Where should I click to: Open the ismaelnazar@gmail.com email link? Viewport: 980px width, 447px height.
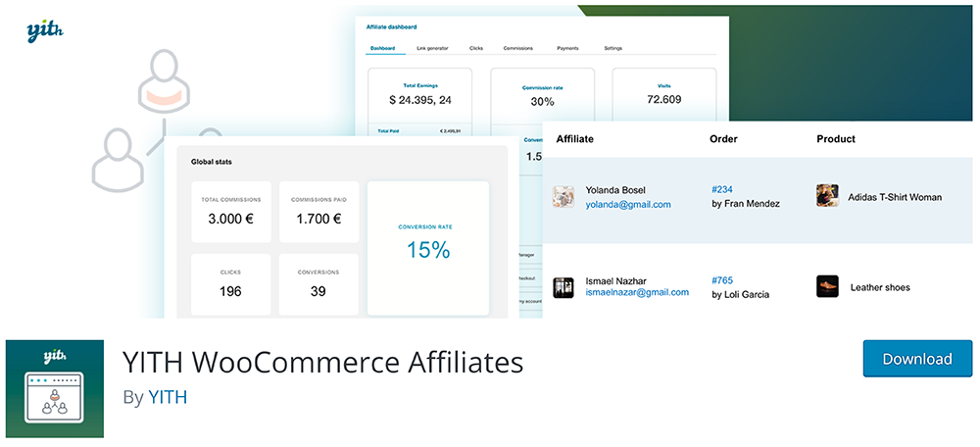637,292
